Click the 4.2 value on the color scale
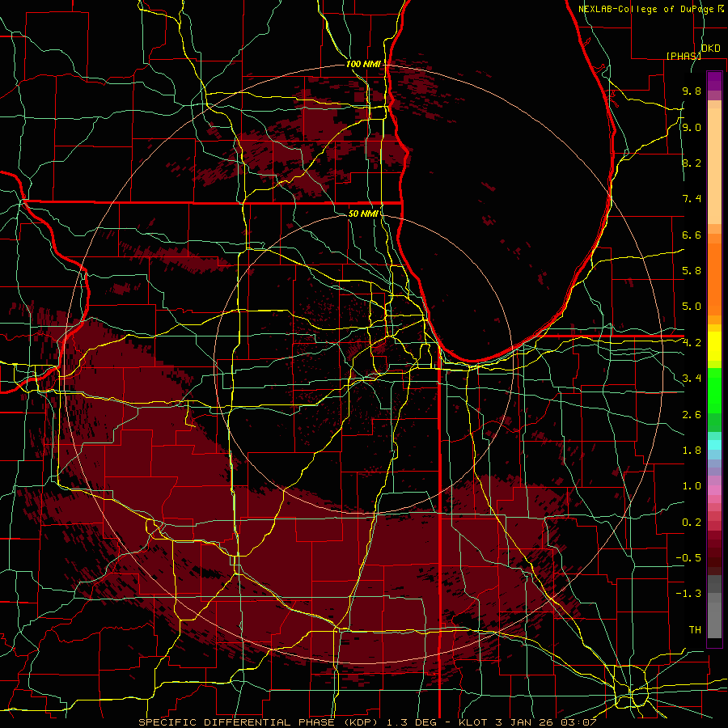The width and height of the screenshot is (728, 728). pos(692,343)
